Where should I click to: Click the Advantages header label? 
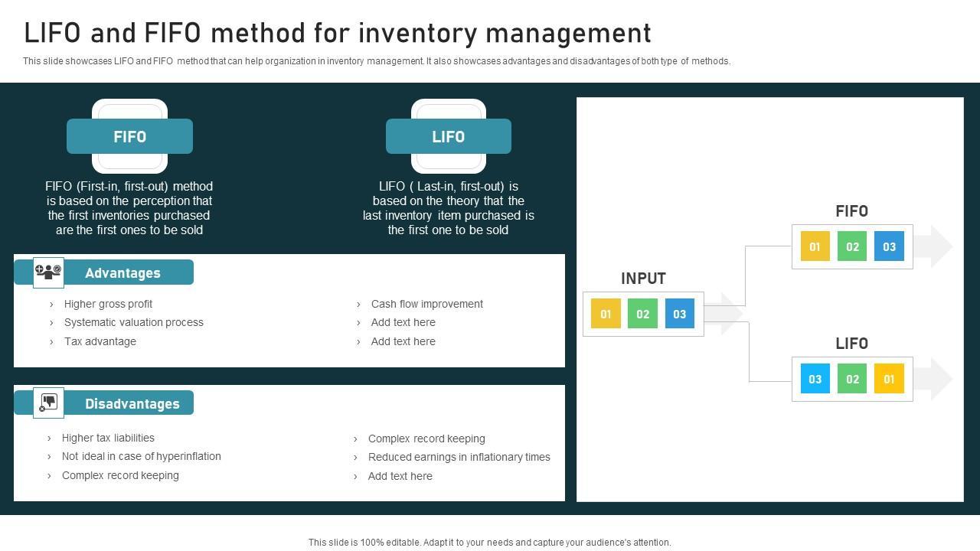coord(122,273)
